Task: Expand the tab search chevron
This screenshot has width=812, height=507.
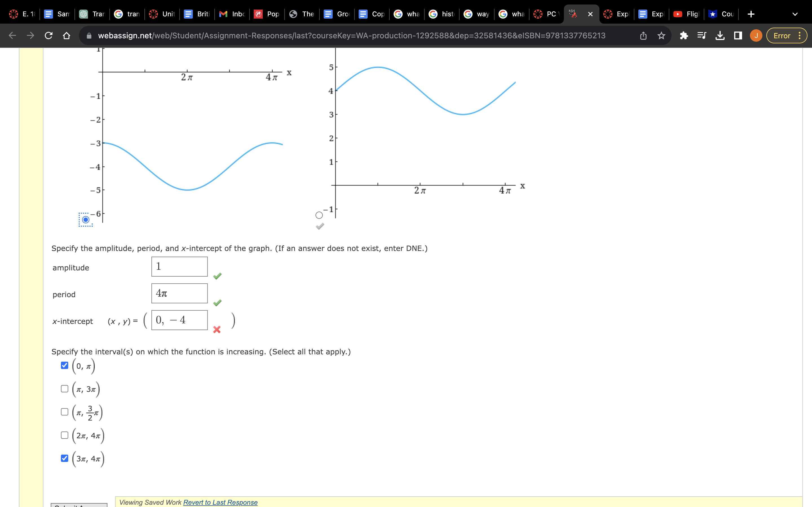Action: [x=795, y=14]
